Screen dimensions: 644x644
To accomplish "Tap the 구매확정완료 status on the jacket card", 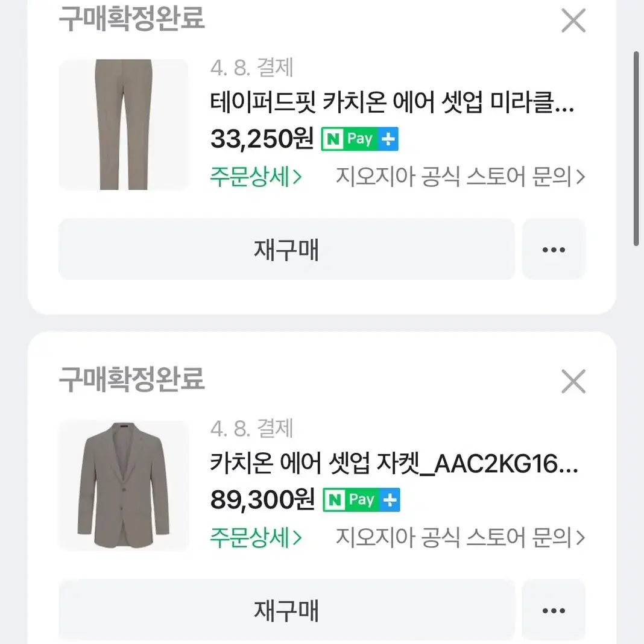I will tap(131, 379).
